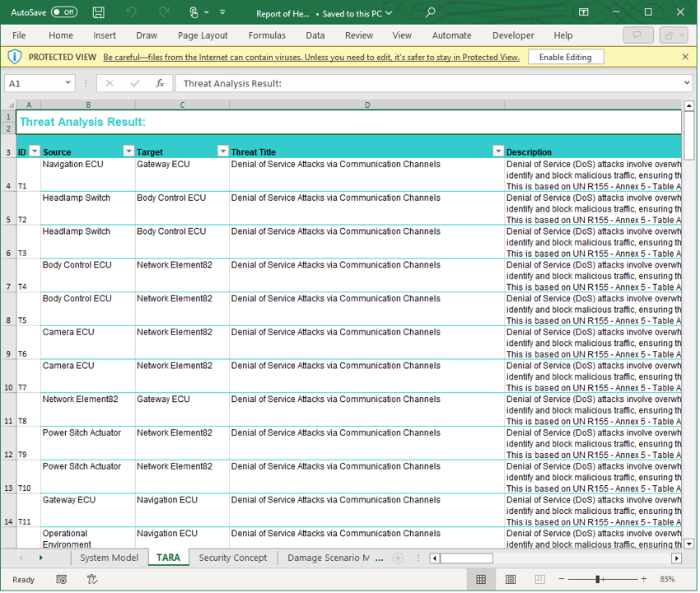Open the Target column filter dropdown
Viewport: 700px width, 593px height.
coord(222,152)
